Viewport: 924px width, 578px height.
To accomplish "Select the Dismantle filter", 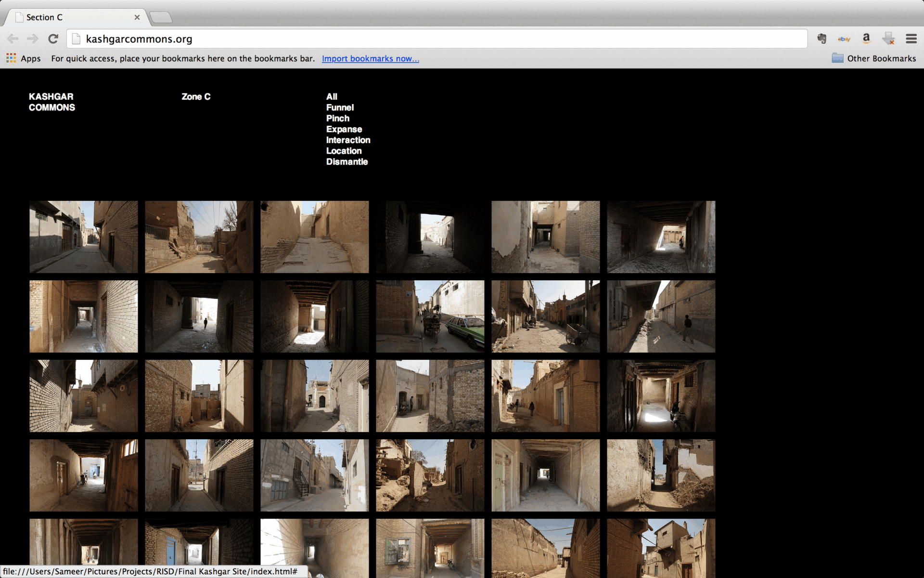I will (347, 161).
